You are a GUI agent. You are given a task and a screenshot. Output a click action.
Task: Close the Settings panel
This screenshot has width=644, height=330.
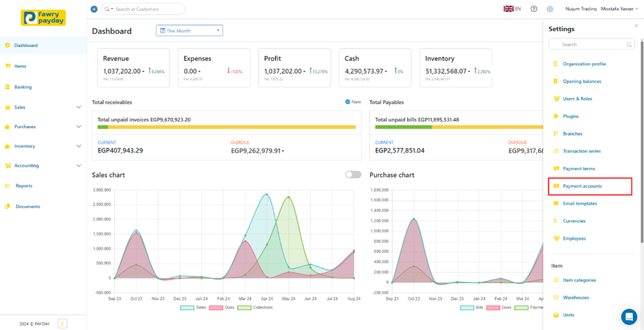[x=637, y=26]
